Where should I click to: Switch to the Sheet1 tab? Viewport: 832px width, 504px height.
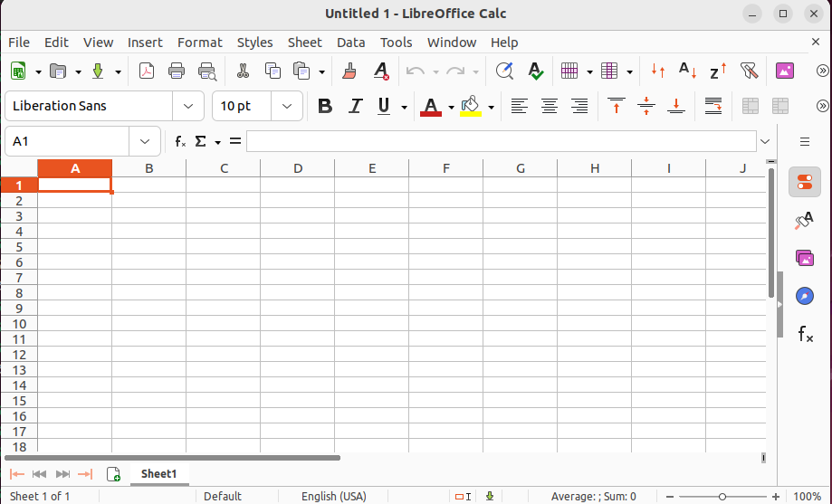point(158,474)
